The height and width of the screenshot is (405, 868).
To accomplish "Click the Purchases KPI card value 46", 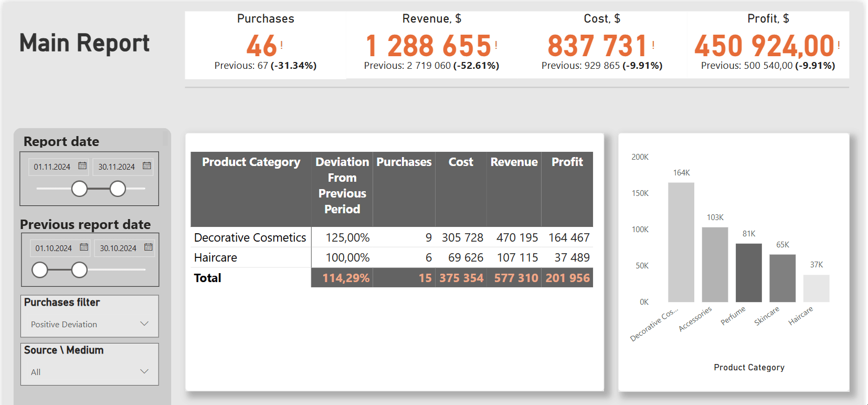I will (261, 46).
